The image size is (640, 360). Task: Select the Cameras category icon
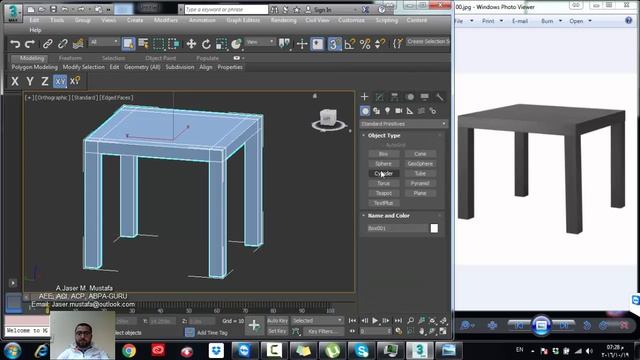tap(398, 111)
